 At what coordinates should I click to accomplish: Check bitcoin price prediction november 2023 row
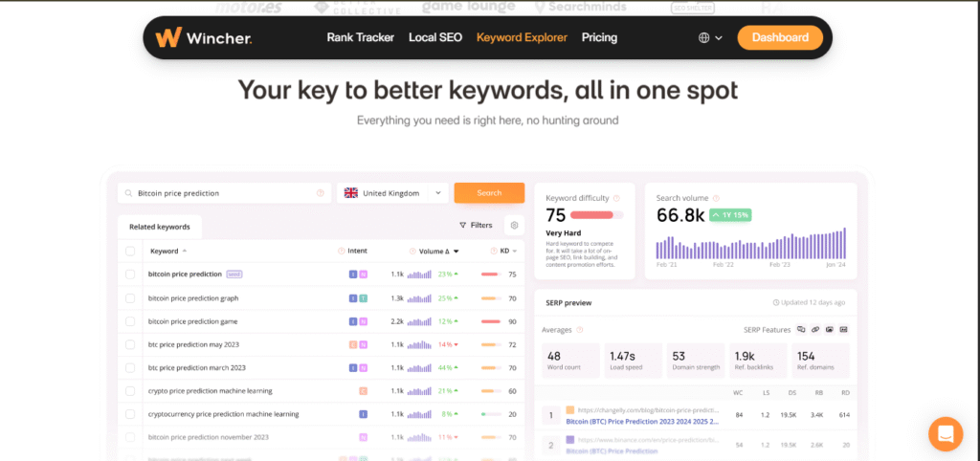(x=130, y=437)
